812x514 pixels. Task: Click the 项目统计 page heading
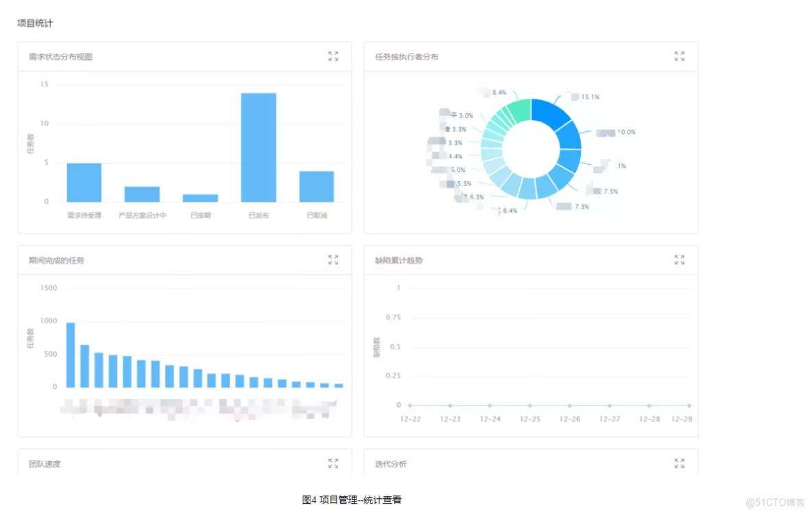coord(35,23)
